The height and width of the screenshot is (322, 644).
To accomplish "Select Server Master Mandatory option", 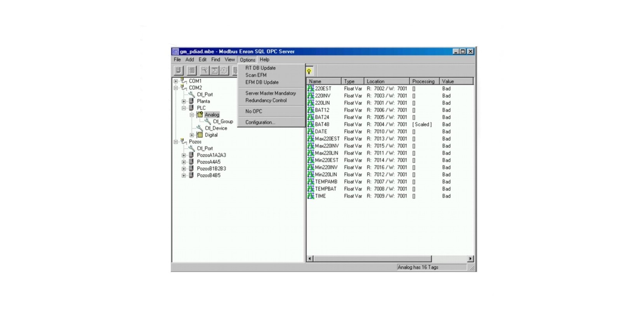I will 271,93.
